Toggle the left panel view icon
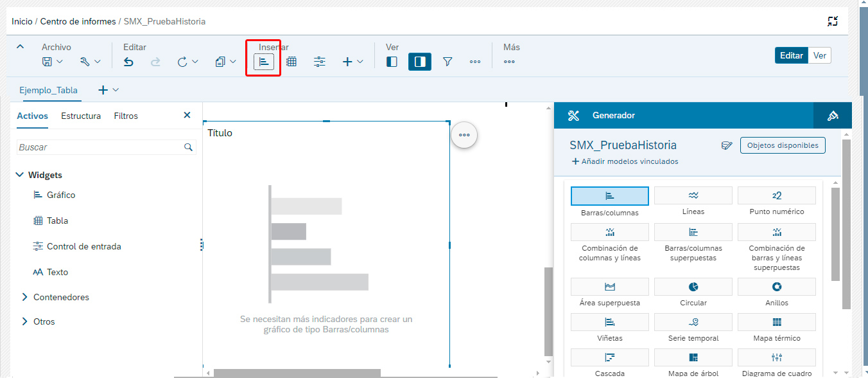The image size is (868, 378). pos(392,62)
